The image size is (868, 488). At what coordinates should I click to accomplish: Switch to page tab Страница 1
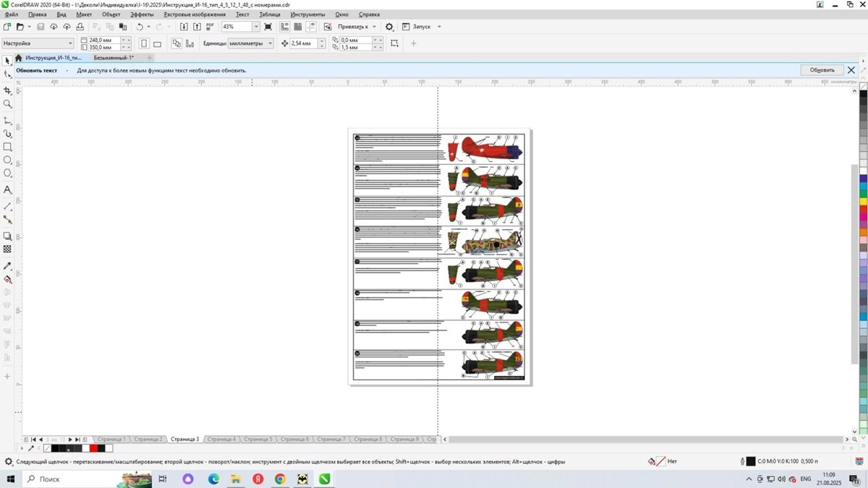(x=111, y=439)
